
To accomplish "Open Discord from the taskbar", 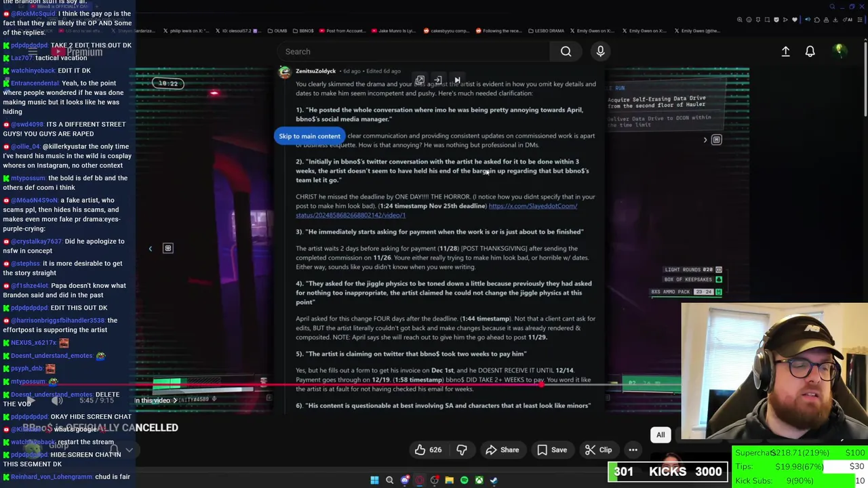I will pos(404,481).
